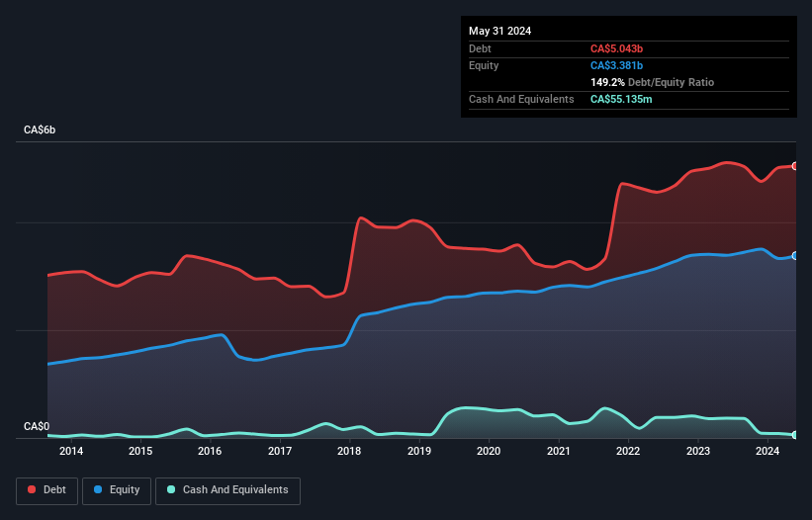Click the Cash And Equivalents tooltip label
Screen dimensions: 812x520
click(x=521, y=99)
